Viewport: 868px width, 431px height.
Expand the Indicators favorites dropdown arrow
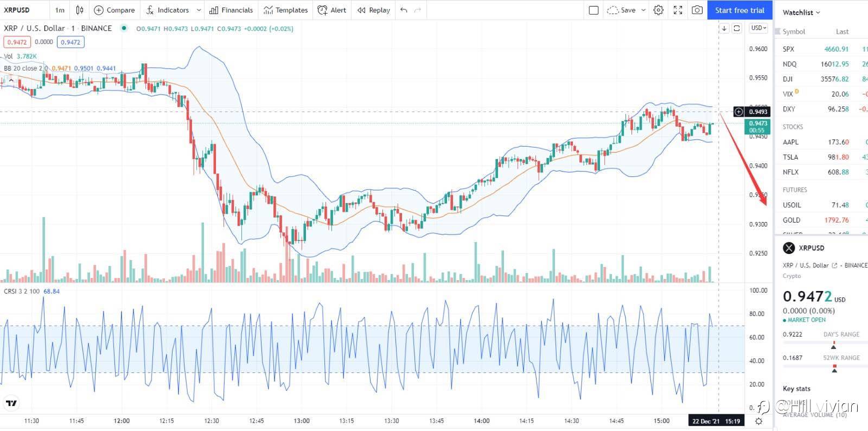pos(199,10)
